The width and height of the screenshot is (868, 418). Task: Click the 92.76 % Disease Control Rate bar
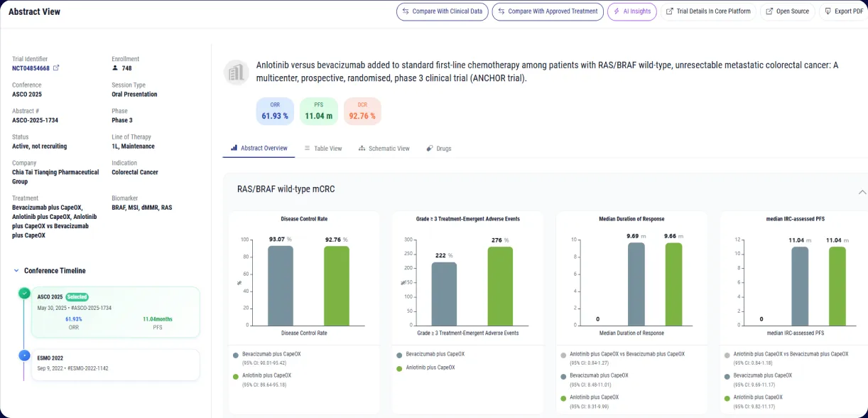click(337, 285)
